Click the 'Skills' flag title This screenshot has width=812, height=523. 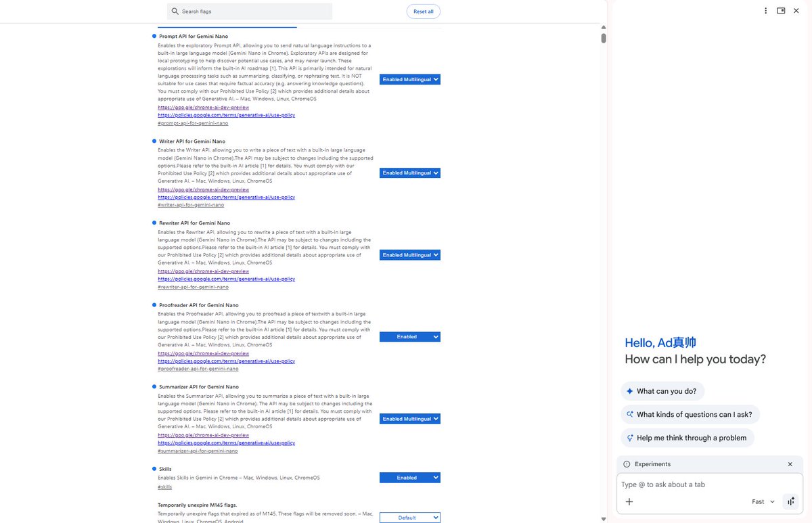[165, 469]
